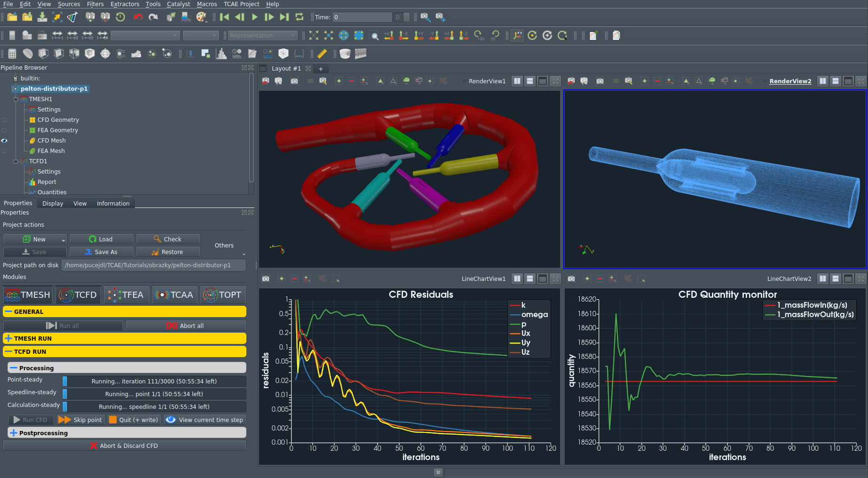This screenshot has width=868, height=478.
Task: Collapse the TCFD RUN section
Action: pyautogui.click(x=8, y=351)
